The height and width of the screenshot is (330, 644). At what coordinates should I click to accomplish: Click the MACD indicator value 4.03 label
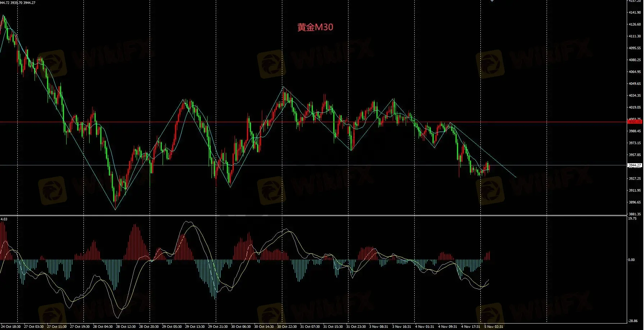[x=4, y=219]
